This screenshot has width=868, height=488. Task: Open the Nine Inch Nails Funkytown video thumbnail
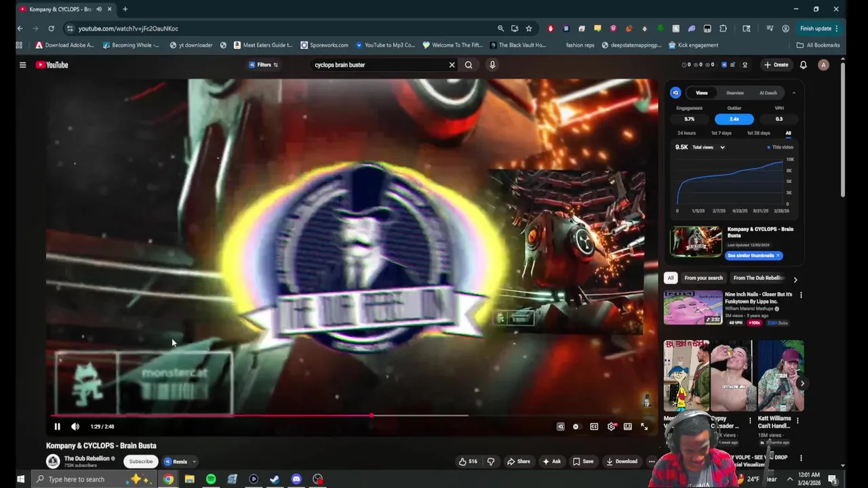coord(693,308)
